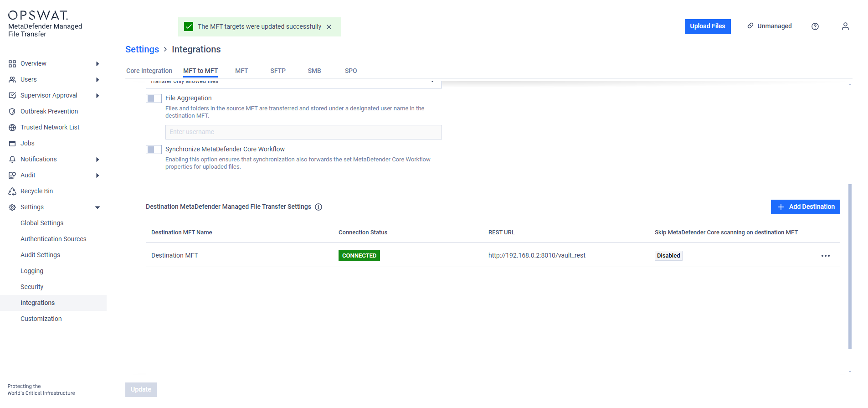Open Global Settings in sidebar
This screenshot has width=868, height=408.
click(42, 223)
